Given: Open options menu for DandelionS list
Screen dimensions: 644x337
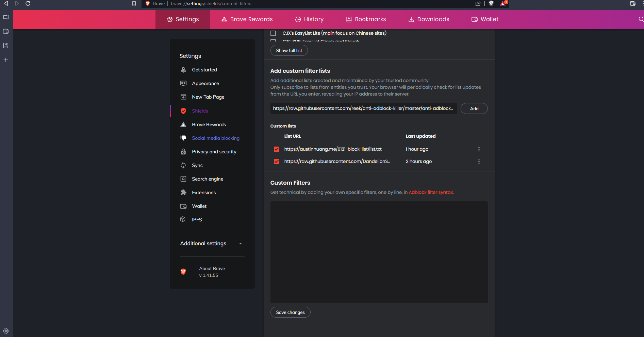Looking at the screenshot, I should tap(479, 162).
